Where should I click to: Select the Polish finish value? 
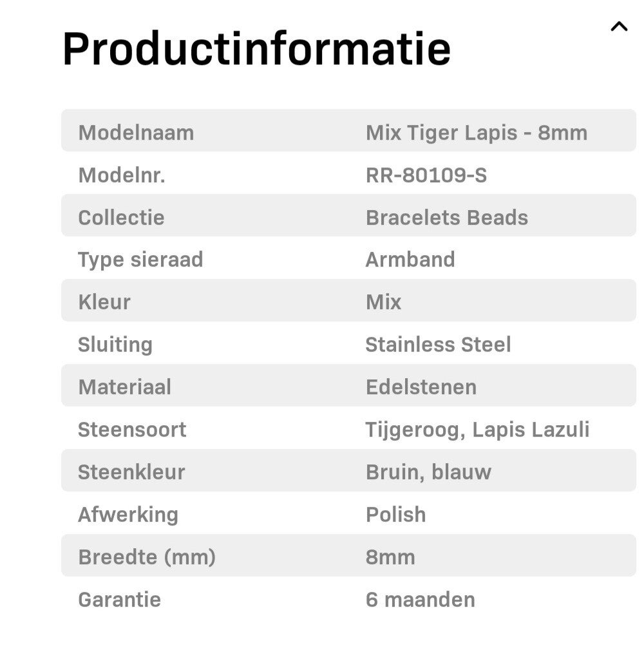point(395,515)
